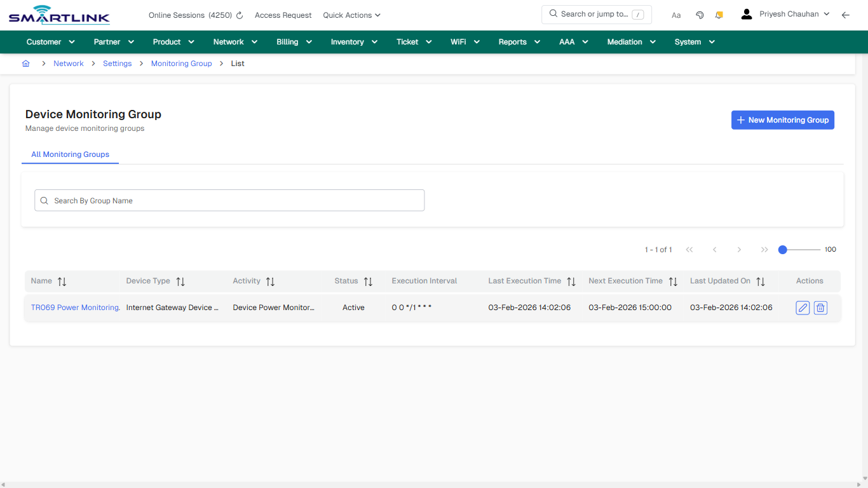
Task: Open the Monitoring Group breadcrumb link
Action: pos(181,64)
